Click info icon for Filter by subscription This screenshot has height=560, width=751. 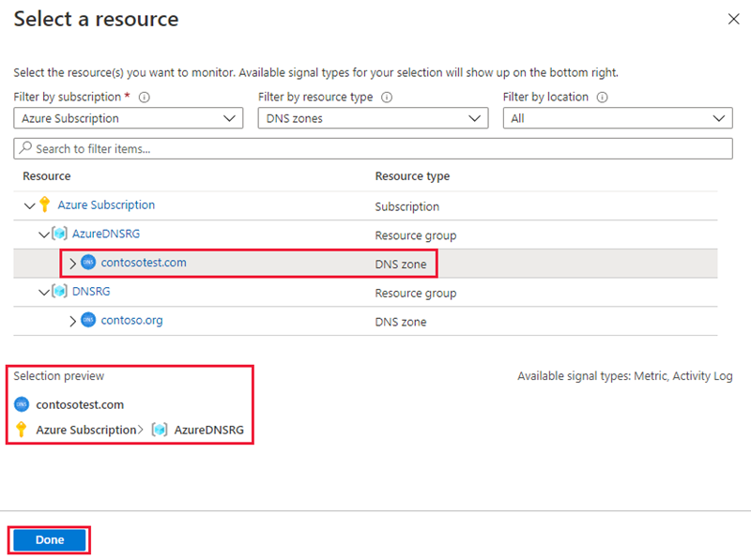click(x=145, y=98)
